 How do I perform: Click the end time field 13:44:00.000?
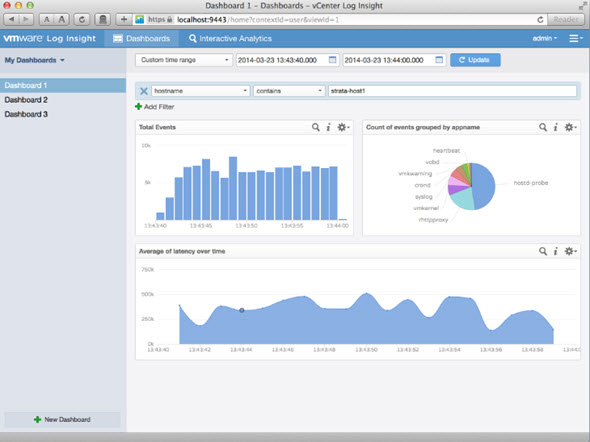pyautogui.click(x=389, y=60)
